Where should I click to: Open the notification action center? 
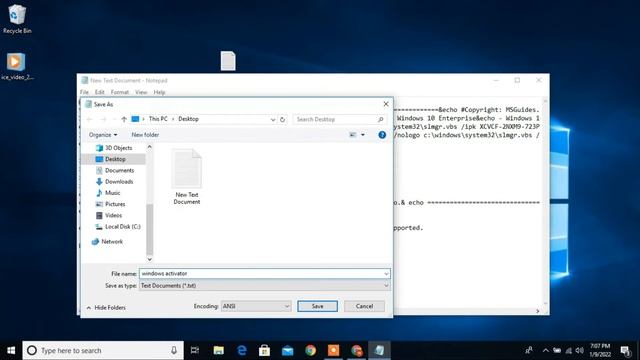coord(625,350)
